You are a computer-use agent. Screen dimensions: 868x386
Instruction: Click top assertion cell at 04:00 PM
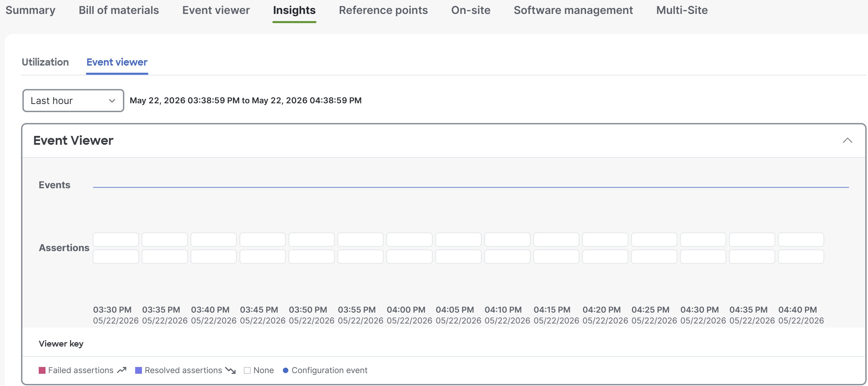(x=409, y=240)
